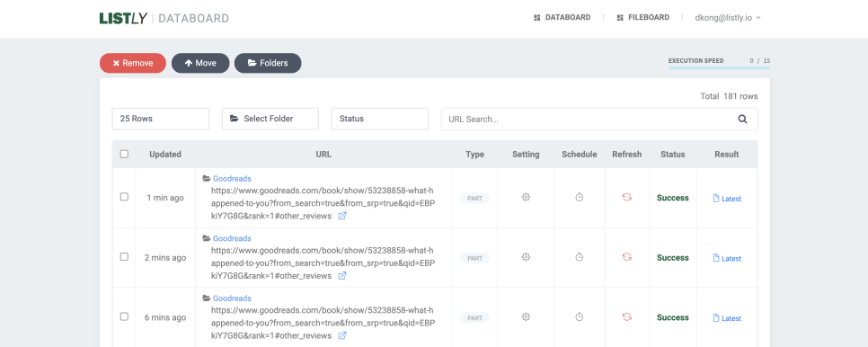868x347 pixels.
Task: Open settings gear for 2 mins ago row
Action: pos(526,257)
